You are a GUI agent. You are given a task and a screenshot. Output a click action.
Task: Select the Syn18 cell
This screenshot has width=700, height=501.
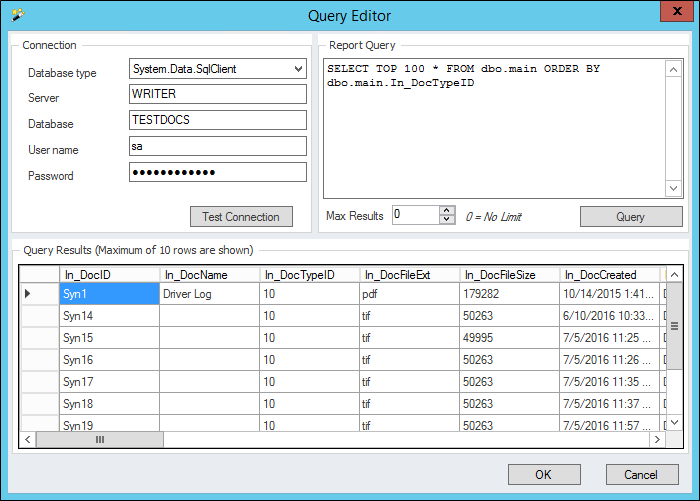click(x=109, y=403)
